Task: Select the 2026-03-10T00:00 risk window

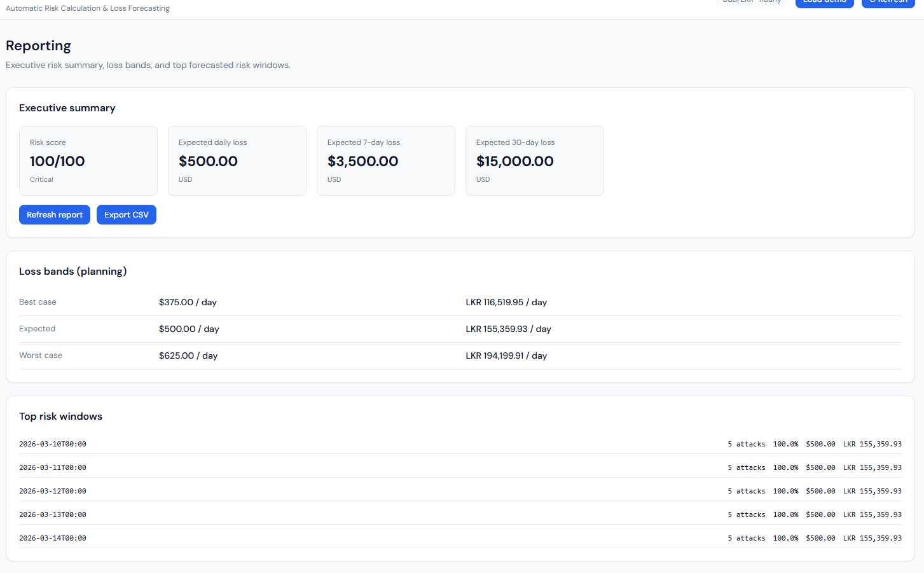Action: [53, 444]
